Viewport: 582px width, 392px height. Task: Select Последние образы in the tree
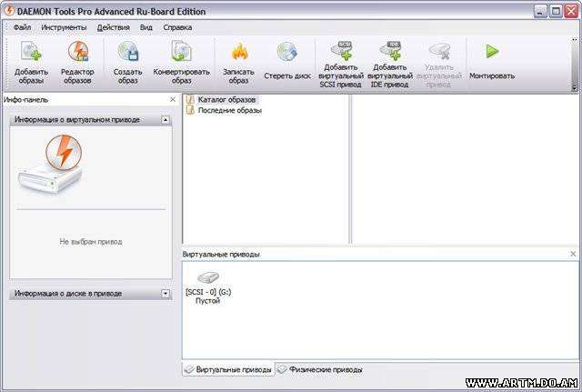point(225,110)
